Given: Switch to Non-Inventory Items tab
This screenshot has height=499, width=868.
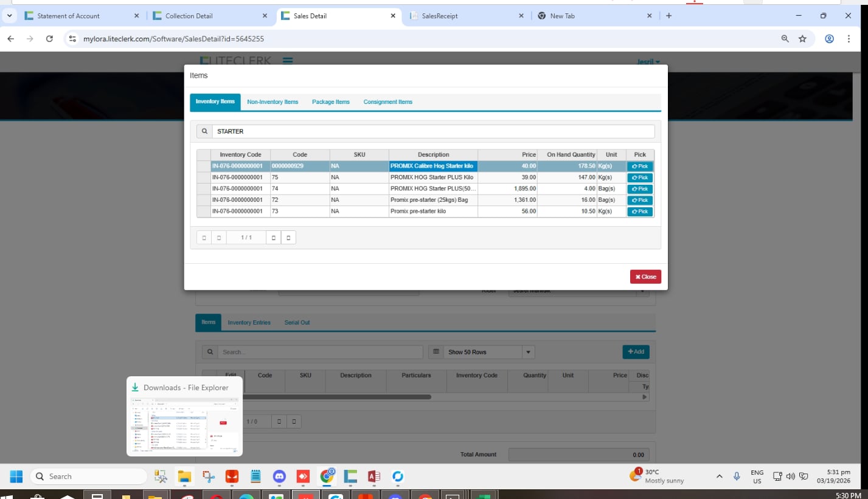Looking at the screenshot, I should 273,102.
